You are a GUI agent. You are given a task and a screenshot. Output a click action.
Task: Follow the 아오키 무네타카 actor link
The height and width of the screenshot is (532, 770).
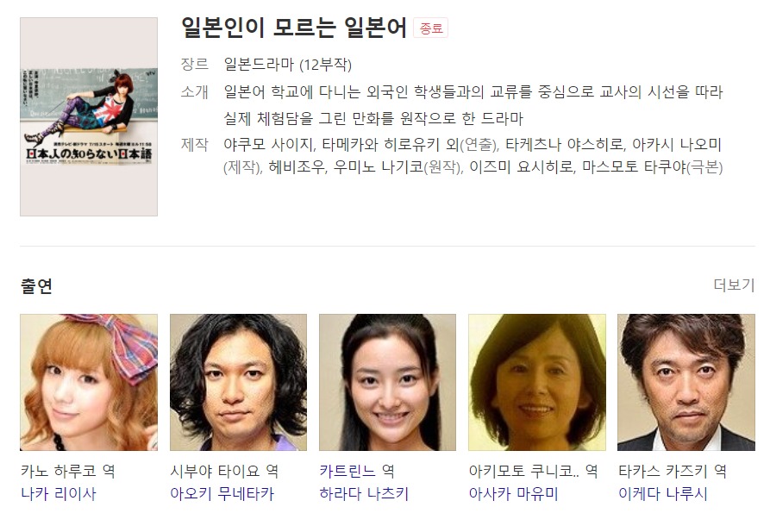tap(222, 493)
